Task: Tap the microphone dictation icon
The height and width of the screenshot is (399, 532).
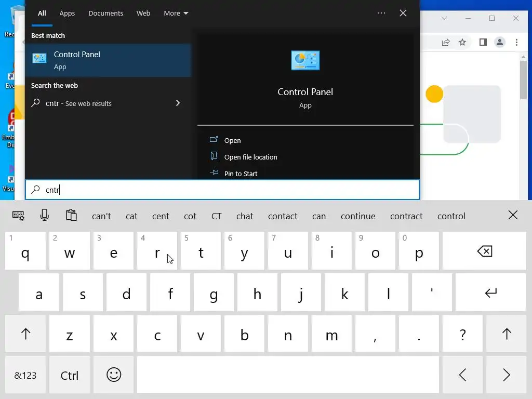Action: 45,215
